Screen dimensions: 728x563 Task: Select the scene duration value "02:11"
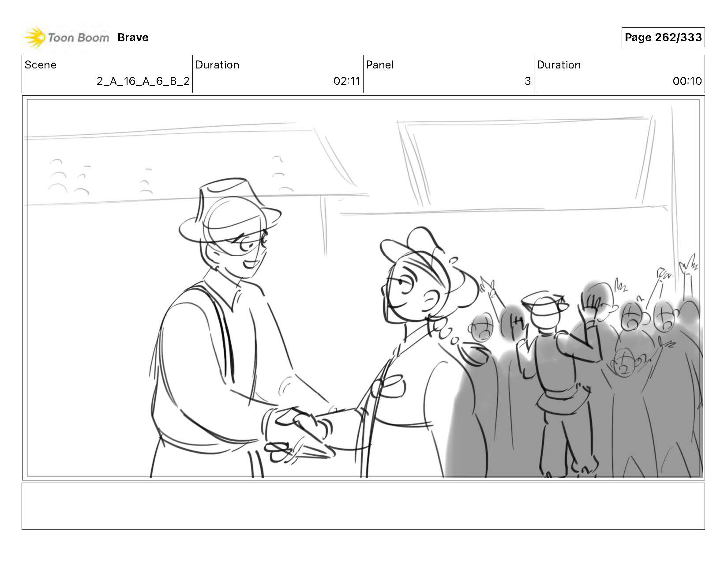click(x=347, y=81)
